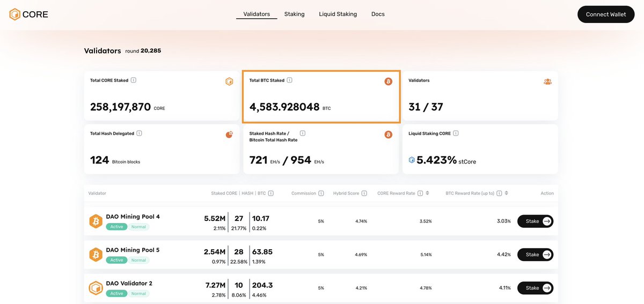Click Stake button for DAO Mining Pool 4
The height and width of the screenshot is (304, 644).
[x=535, y=221]
